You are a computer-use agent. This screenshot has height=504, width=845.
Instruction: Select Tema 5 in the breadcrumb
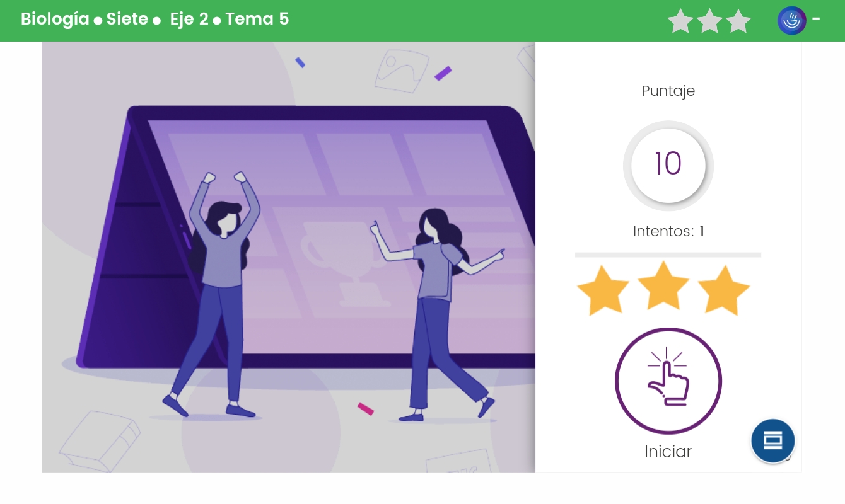point(257,20)
